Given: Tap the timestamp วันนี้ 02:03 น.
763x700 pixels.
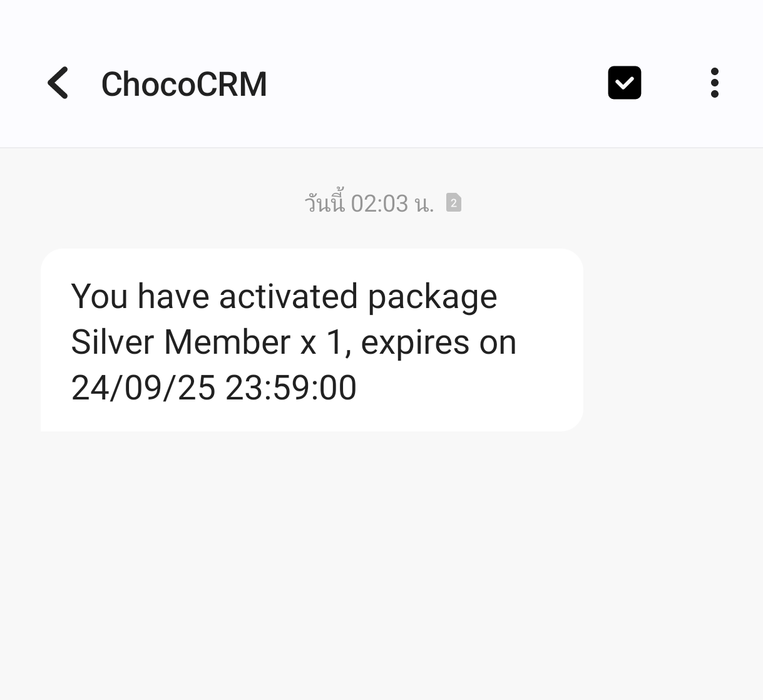Looking at the screenshot, I should pos(369,203).
